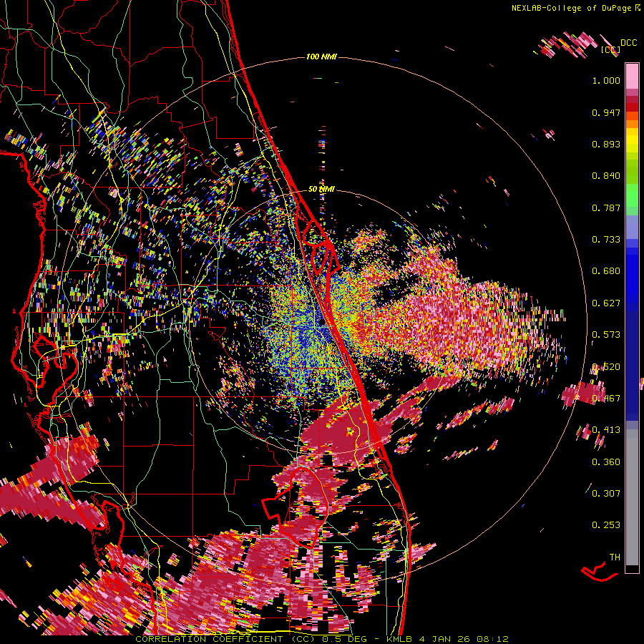This screenshot has height=644, width=644.
Task: Click the 100 NMI range ring label
Action: pyautogui.click(x=321, y=57)
